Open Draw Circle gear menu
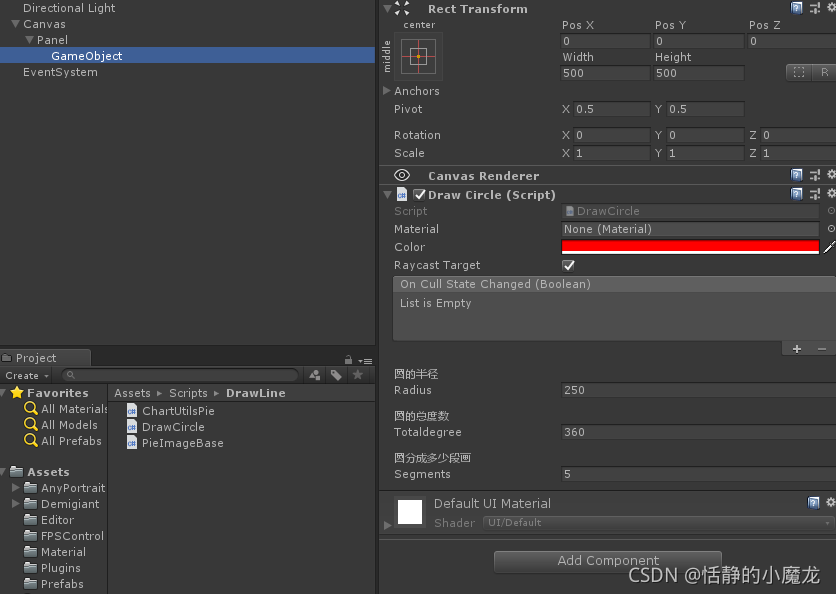Screen dimensions: 836x594 pos(831,193)
